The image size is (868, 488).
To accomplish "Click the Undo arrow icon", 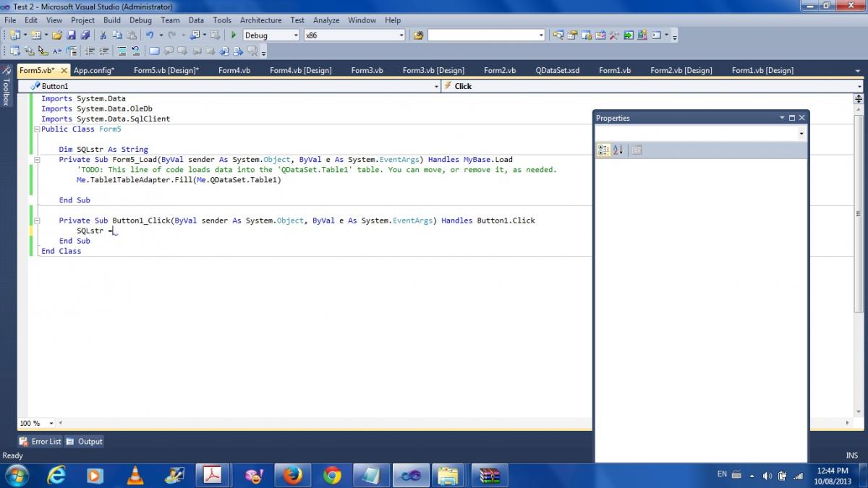I will point(150,35).
